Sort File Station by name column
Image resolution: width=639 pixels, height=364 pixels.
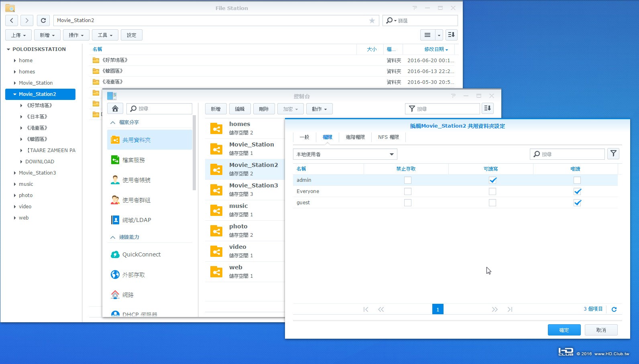click(223, 49)
